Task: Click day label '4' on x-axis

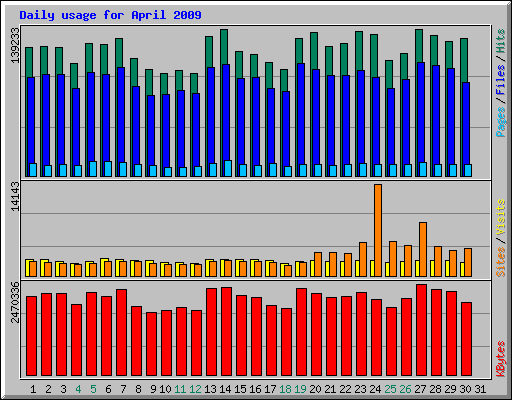Action: tap(78, 389)
